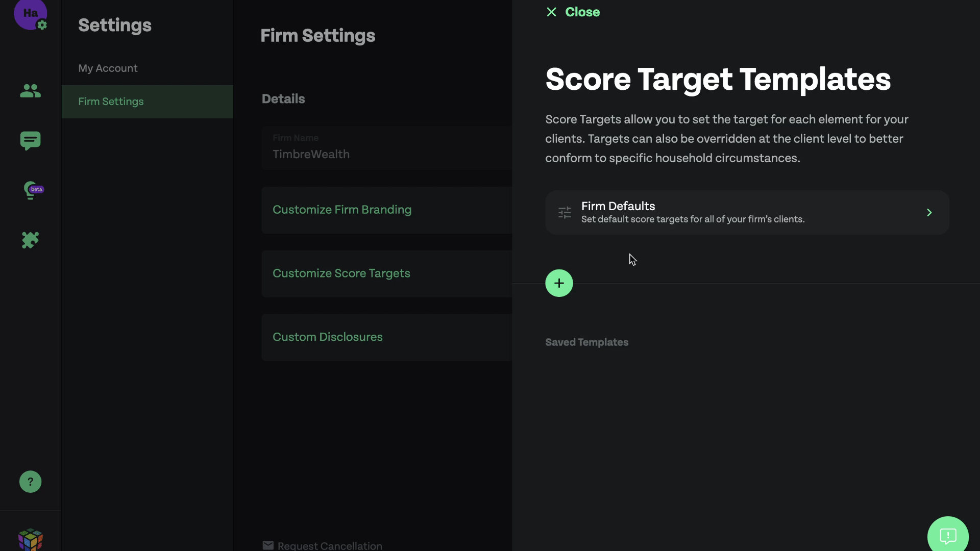Click the envelope icon beside Request Cancellation
This screenshot has width=980, height=551.
268,545
